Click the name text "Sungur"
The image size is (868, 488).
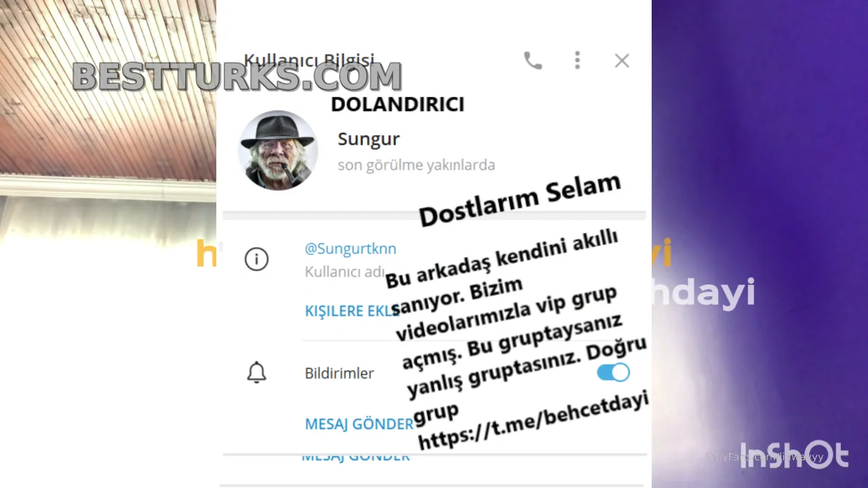click(369, 139)
